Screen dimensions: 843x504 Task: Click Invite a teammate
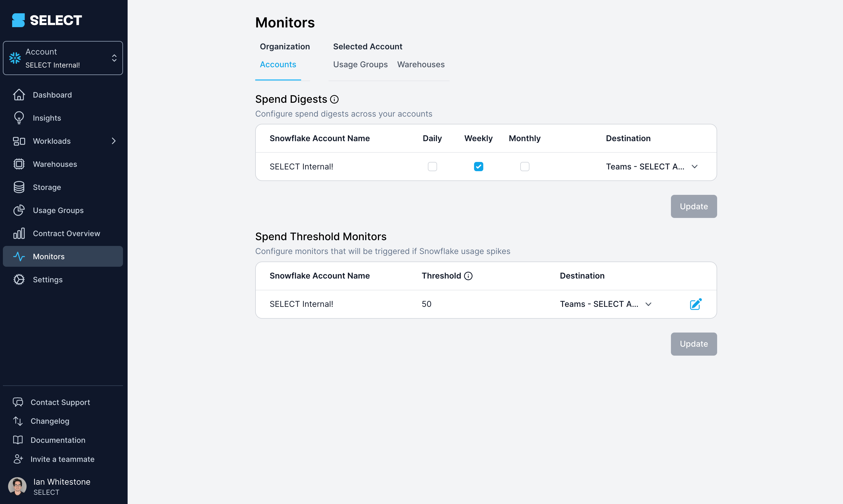click(62, 459)
